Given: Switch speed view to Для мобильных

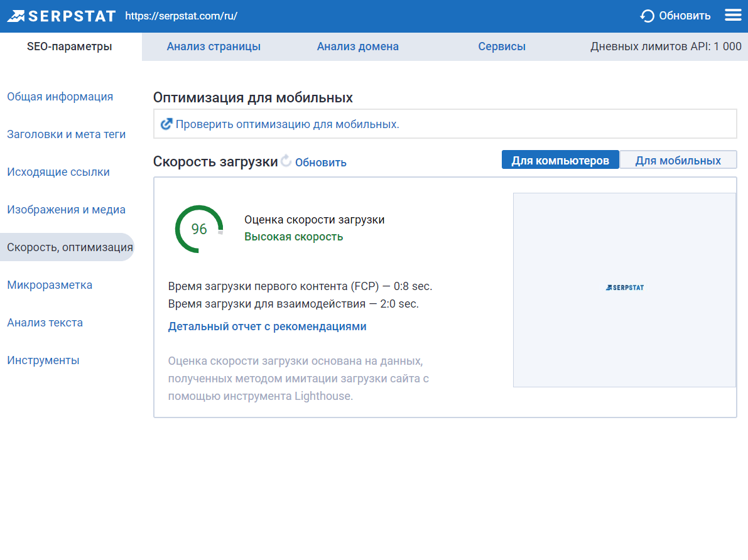Looking at the screenshot, I should [678, 160].
